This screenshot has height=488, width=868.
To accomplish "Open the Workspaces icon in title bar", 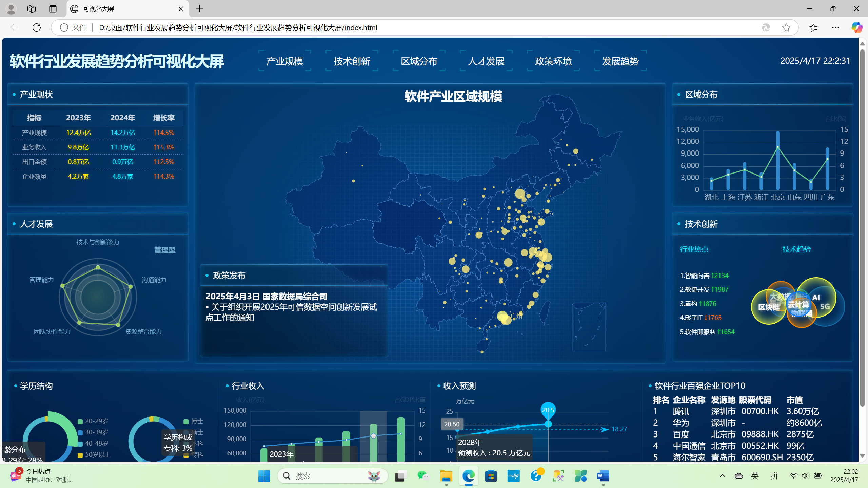I will (32, 9).
